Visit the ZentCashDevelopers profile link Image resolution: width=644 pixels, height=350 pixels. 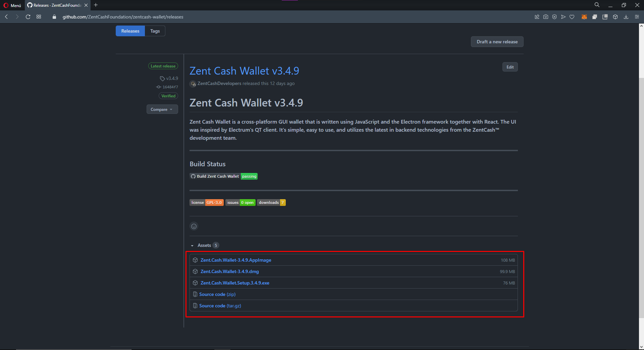219,84
